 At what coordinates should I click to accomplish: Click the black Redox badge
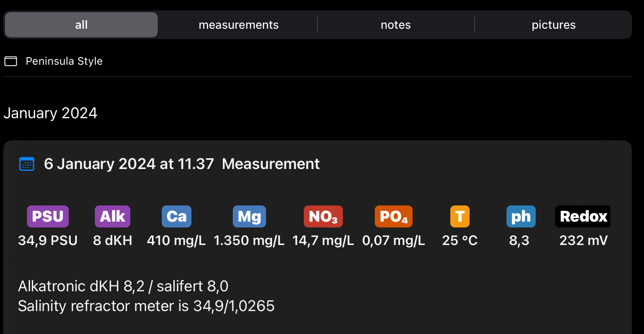[x=583, y=217]
